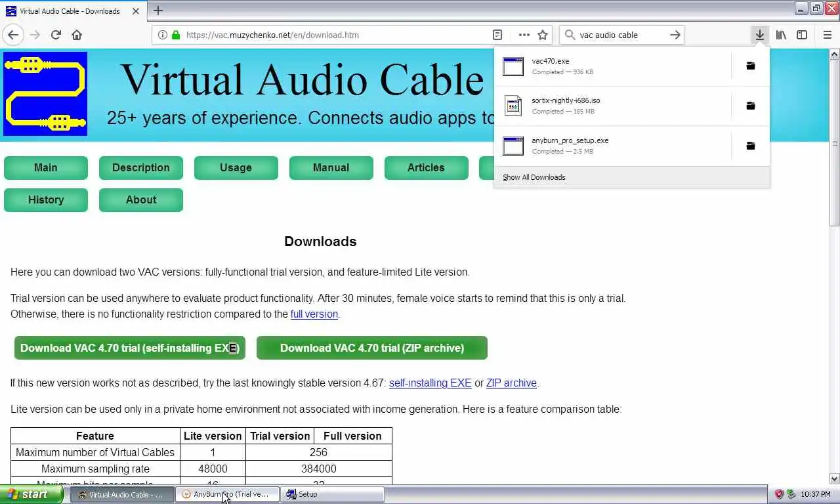Open containing folder for anyburn_pro_setup.exe
This screenshot has width=840, height=504.
click(x=751, y=146)
